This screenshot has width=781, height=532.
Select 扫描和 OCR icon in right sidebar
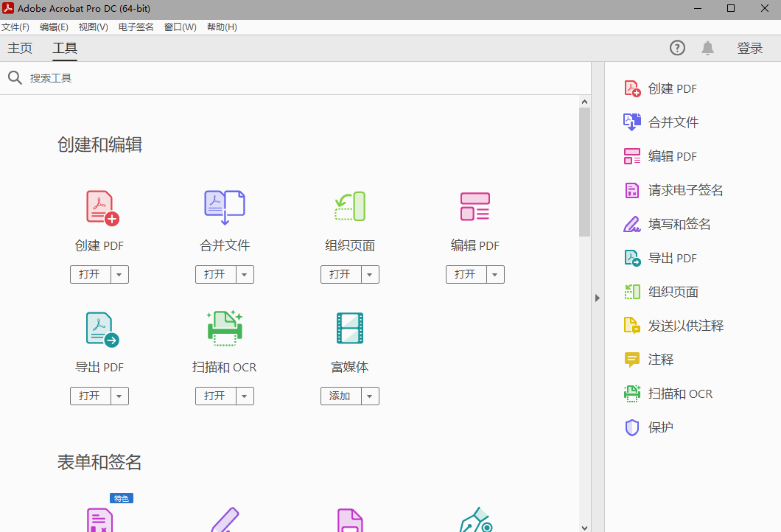coord(632,393)
